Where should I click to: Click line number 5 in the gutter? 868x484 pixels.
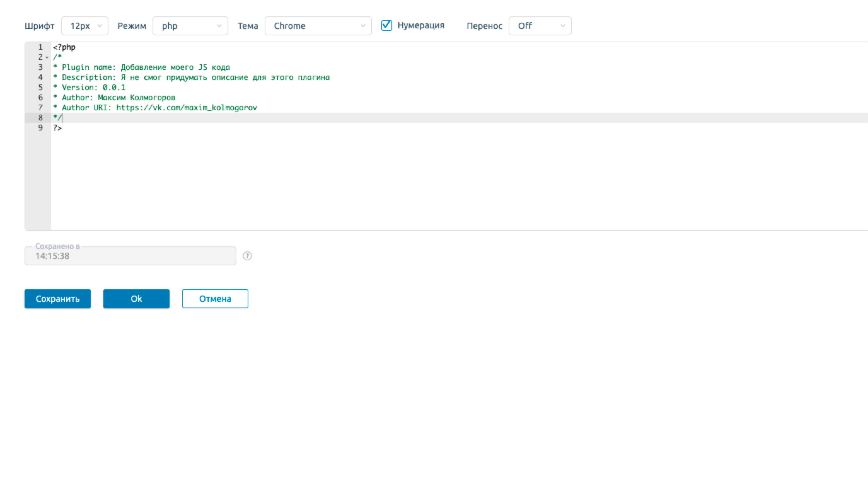tap(40, 88)
